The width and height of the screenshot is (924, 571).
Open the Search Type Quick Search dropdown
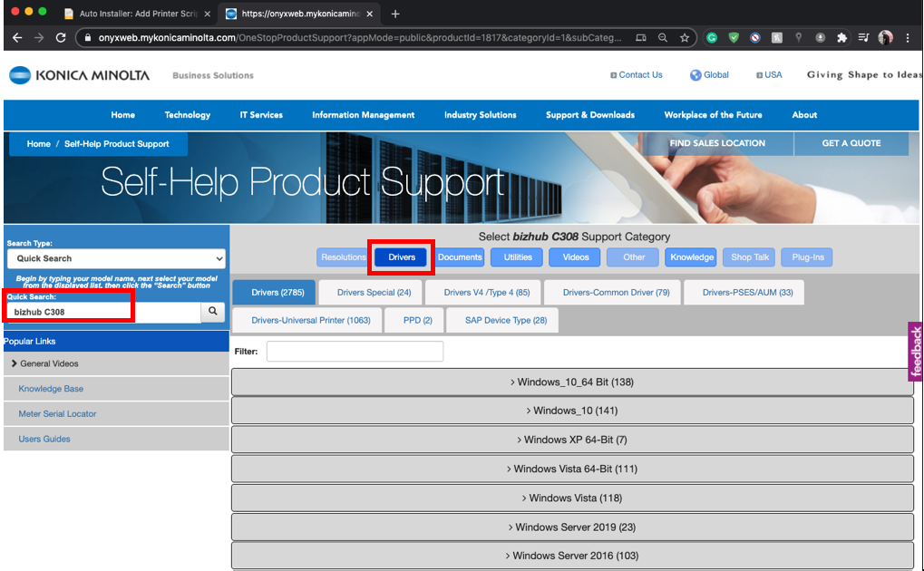[x=116, y=258]
